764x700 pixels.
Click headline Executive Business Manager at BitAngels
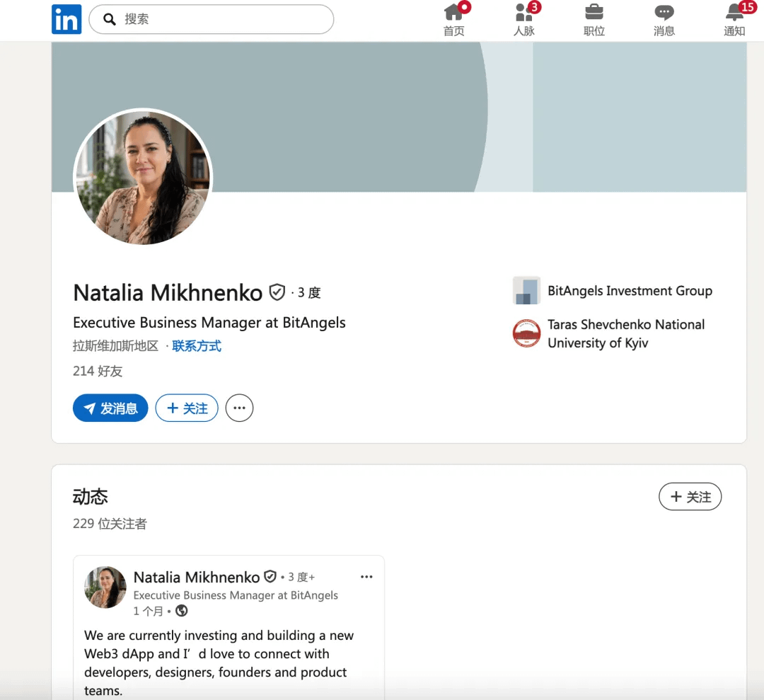(x=209, y=323)
